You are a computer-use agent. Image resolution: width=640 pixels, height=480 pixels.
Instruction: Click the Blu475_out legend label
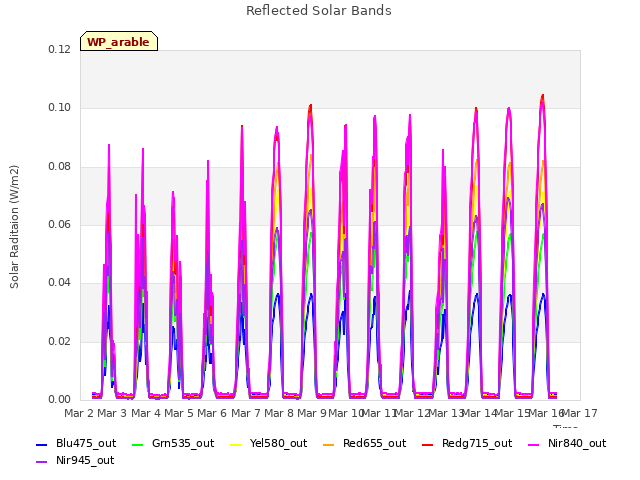pyautogui.click(x=86, y=443)
